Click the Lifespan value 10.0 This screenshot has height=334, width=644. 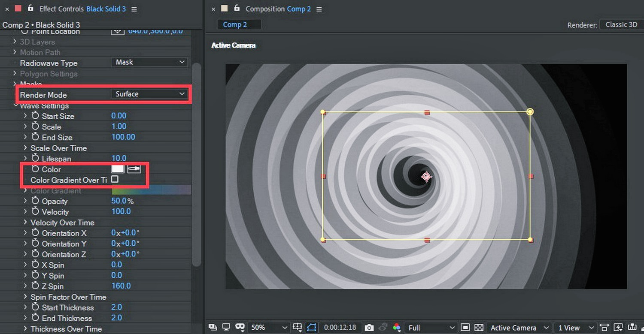pyautogui.click(x=119, y=158)
